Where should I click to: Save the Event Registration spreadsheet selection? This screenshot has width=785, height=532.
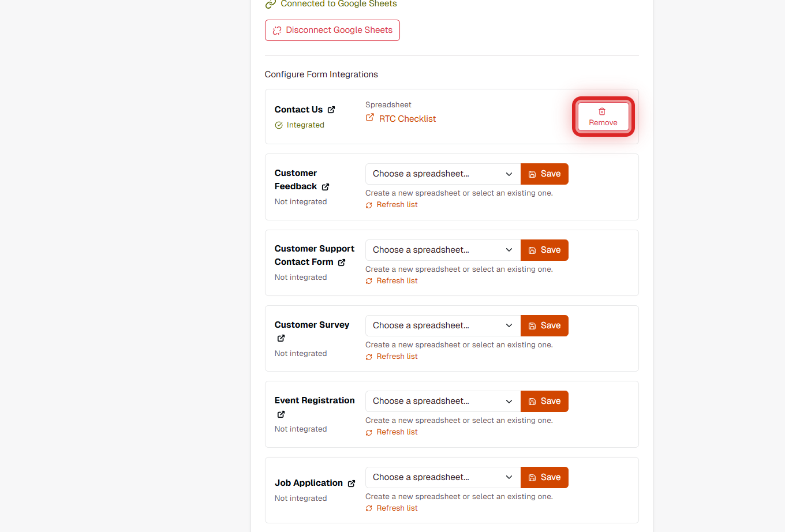[x=544, y=401]
